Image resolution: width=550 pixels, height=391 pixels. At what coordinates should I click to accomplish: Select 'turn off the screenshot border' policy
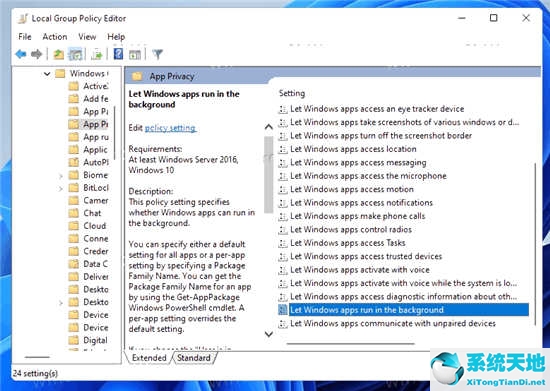tap(381, 135)
